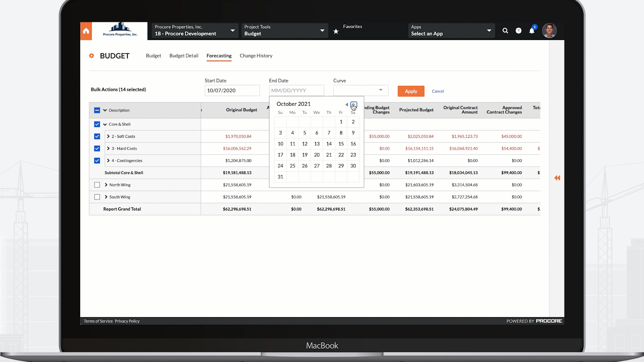The image size is (644, 362).
Task: Click the orange budget settings gear
Action: (92, 56)
